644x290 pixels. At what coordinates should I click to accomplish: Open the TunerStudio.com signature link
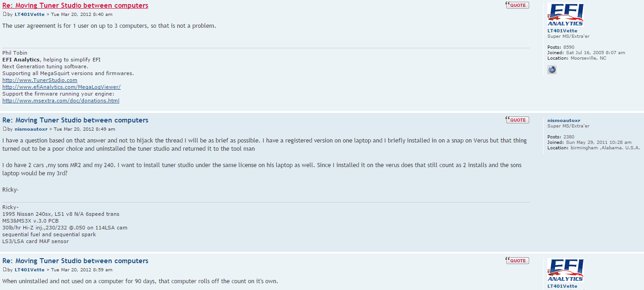point(40,80)
